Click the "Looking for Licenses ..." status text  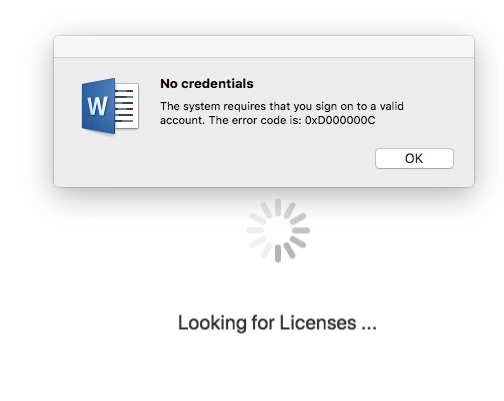[277, 323]
